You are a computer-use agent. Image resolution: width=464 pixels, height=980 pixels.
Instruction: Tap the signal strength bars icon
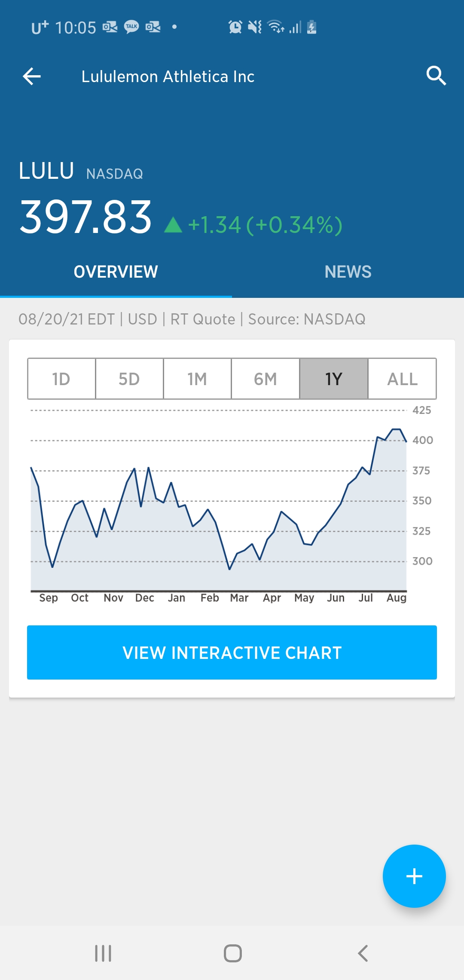click(x=295, y=27)
